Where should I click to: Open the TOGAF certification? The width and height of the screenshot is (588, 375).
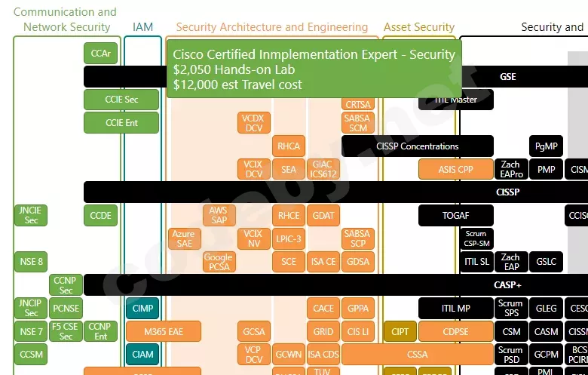455,216
